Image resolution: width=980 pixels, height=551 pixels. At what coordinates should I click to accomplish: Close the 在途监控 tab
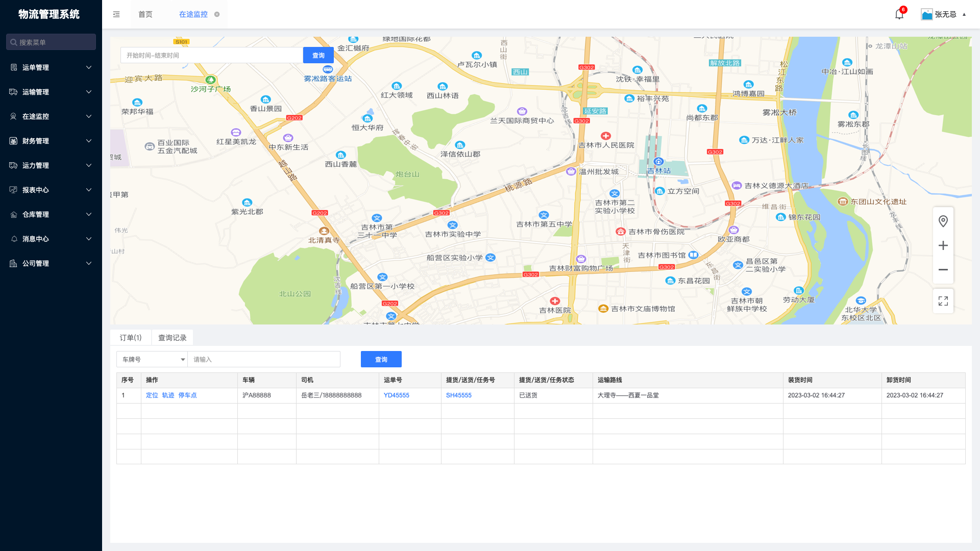(217, 14)
